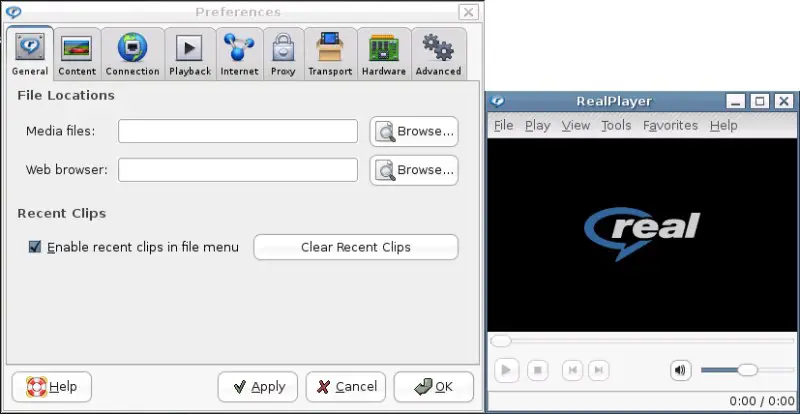Click the next clip button
This screenshot has width=800, height=414.
[599, 370]
